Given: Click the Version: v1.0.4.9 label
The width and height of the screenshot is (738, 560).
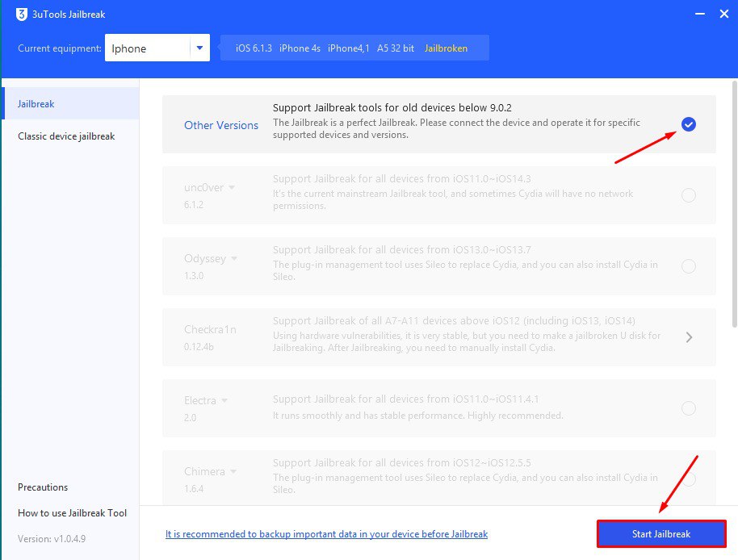Looking at the screenshot, I should click(52, 539).
